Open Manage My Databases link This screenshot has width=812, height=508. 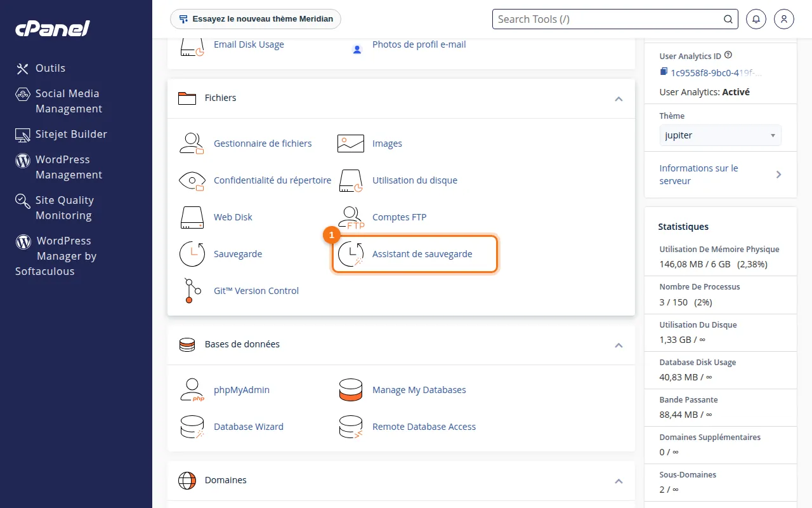419,390
